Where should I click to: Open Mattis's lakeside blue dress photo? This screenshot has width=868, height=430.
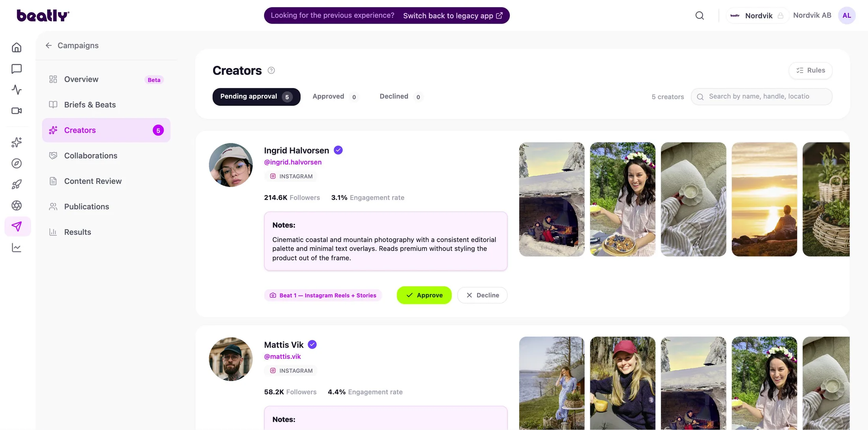click(x=552, y=383)
